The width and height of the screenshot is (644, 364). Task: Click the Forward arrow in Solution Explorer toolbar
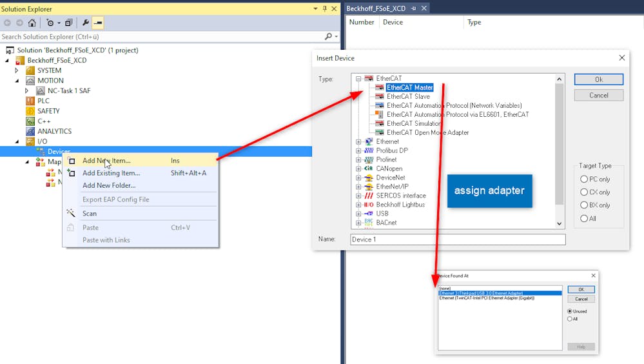(19, 23)
